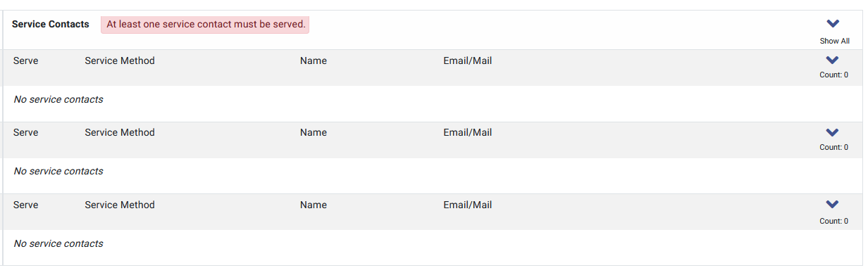Click the Count: 0 label in third section
868x275 pixels.
(x=834, y=221)
